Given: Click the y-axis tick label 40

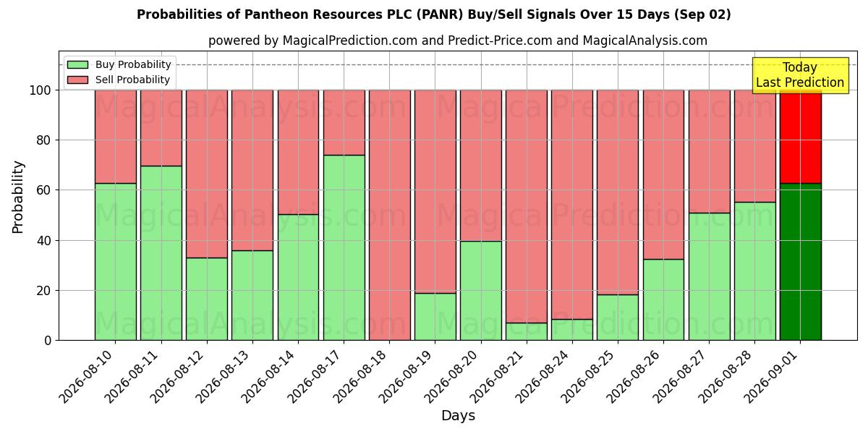Looking at the screenshot, I should click(x=44, y=240).
